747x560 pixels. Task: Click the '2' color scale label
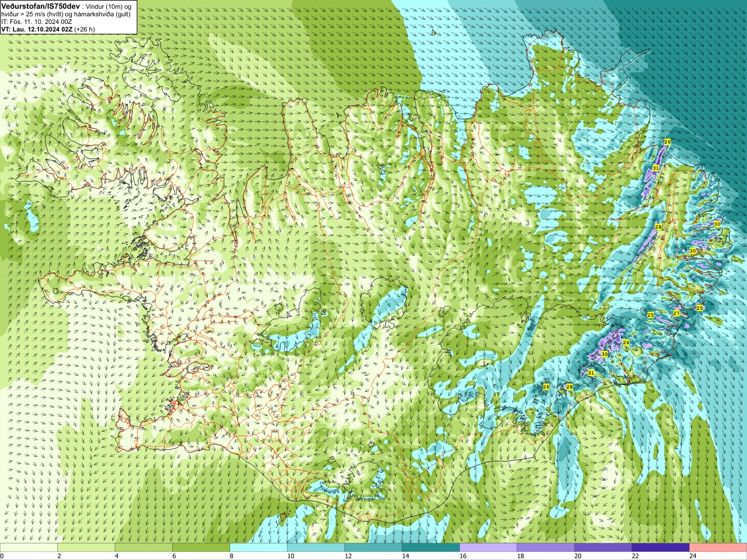59,556
